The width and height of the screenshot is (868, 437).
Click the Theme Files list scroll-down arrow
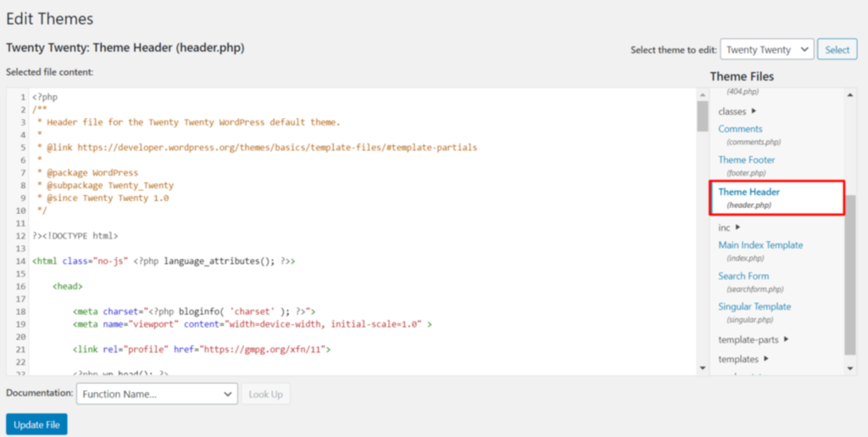pos(851,368)
